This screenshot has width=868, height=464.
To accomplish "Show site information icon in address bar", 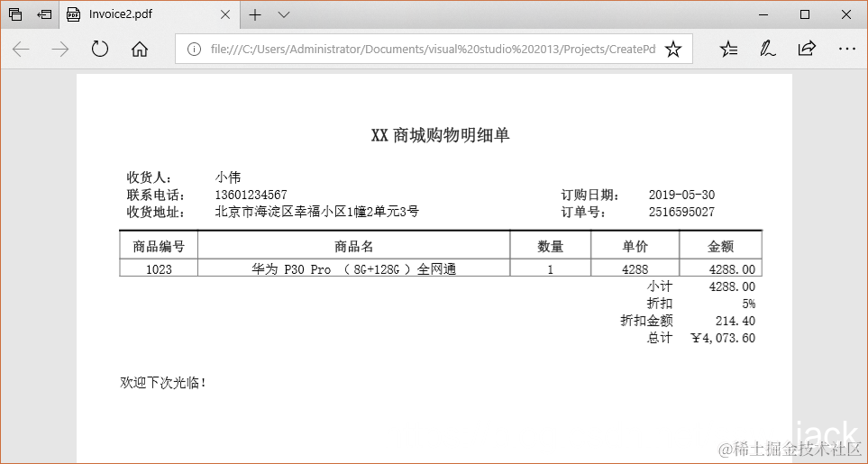I will coord(194,50).
